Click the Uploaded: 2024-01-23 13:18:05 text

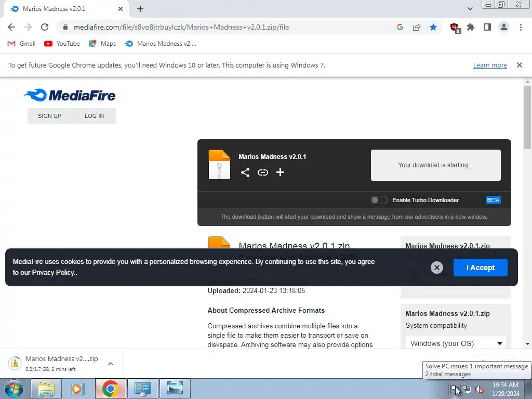(256, 291)
